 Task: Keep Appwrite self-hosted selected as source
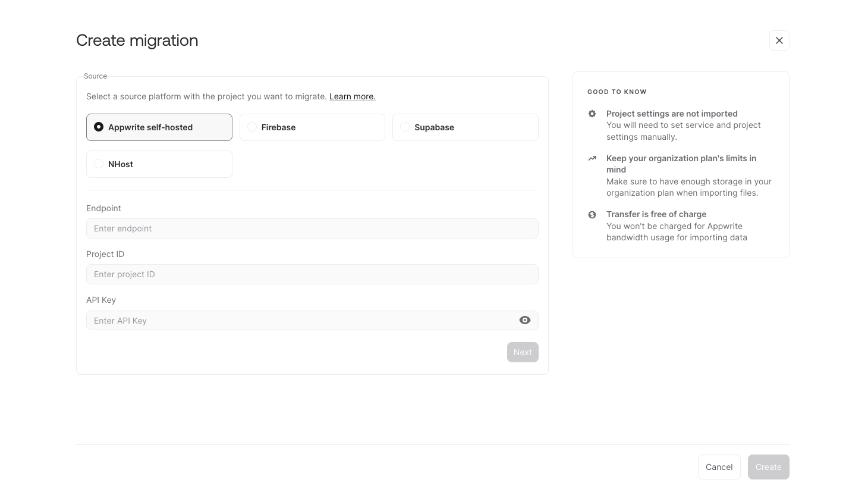(159, 127)
